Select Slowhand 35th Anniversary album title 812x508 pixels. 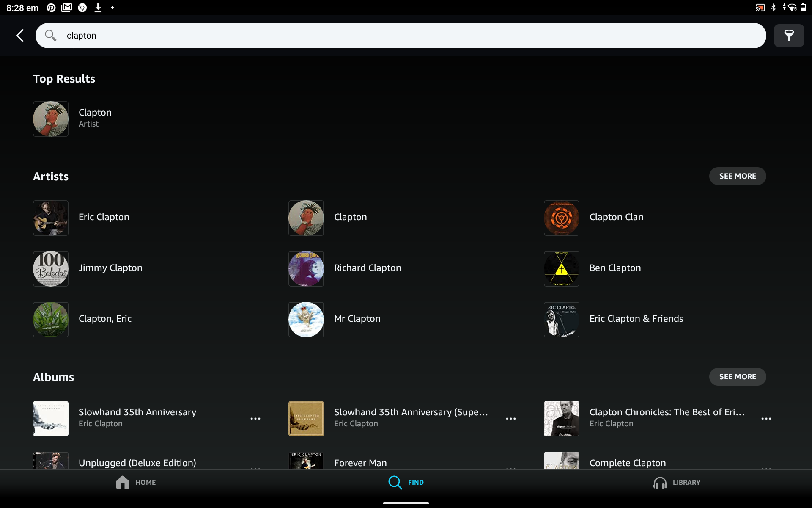coord(137,412)
